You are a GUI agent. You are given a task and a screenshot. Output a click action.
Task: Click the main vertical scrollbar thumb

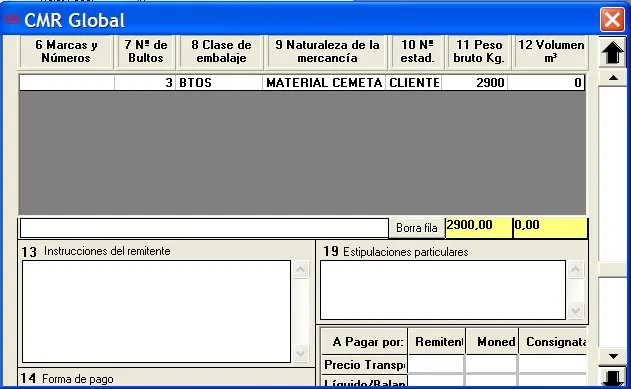(612, 270)
